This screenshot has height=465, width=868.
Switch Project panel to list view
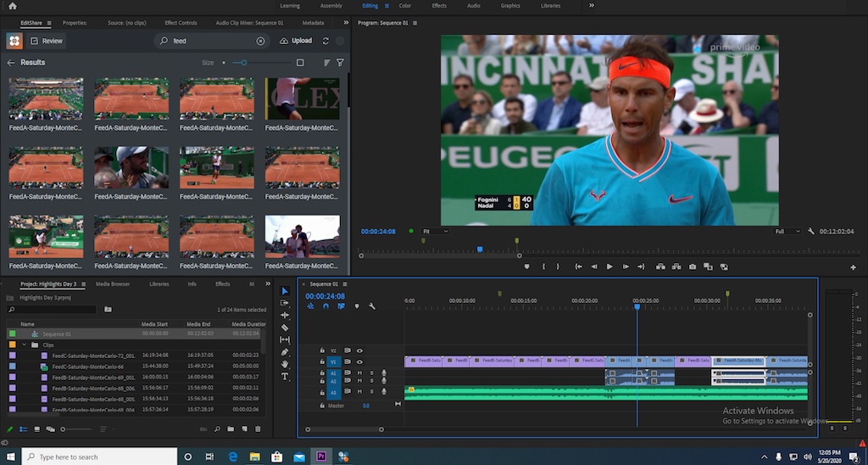[x=23, y=429]
